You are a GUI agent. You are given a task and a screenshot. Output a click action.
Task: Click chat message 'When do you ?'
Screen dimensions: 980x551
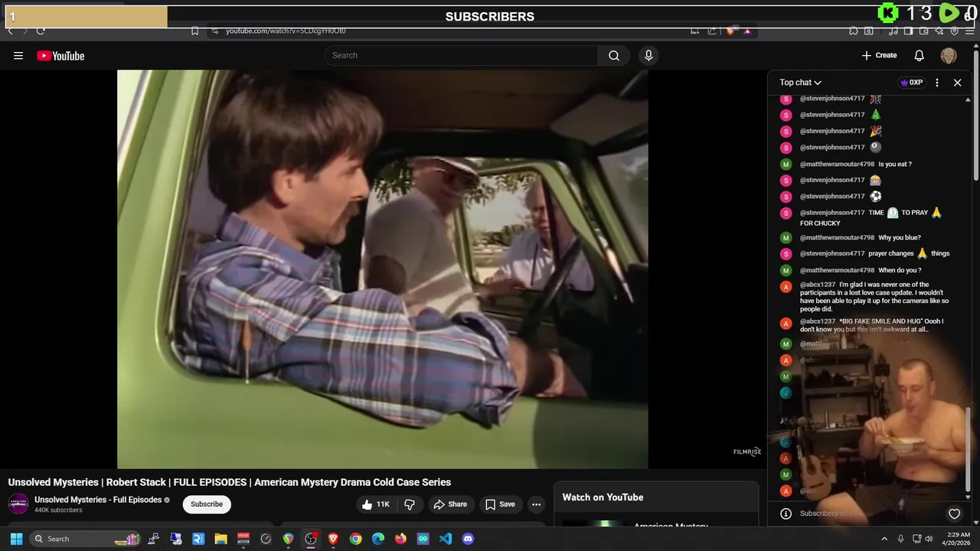point(900,270)
